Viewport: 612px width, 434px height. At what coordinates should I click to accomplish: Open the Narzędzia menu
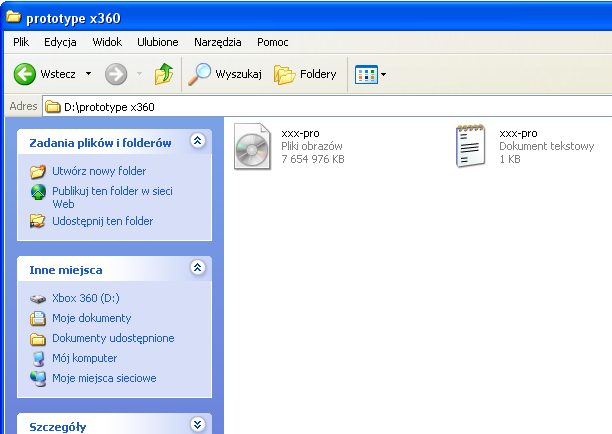(217, 42)
